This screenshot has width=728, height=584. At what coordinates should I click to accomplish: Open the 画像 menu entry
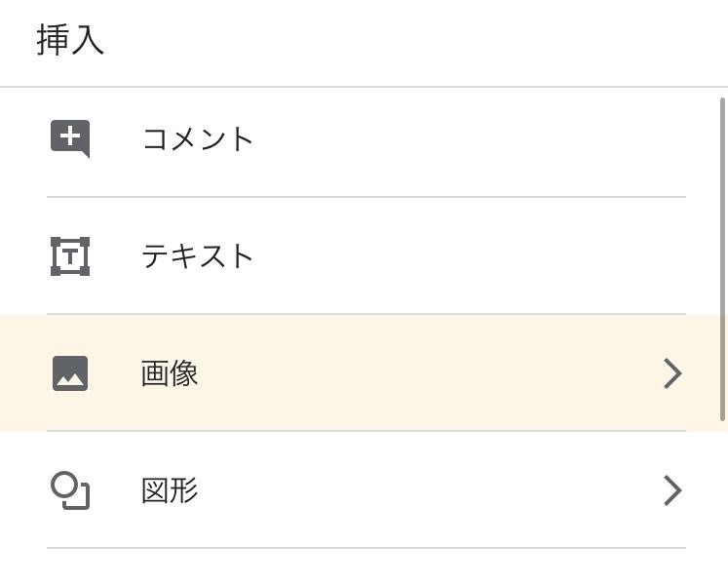[x=171, y=373]
